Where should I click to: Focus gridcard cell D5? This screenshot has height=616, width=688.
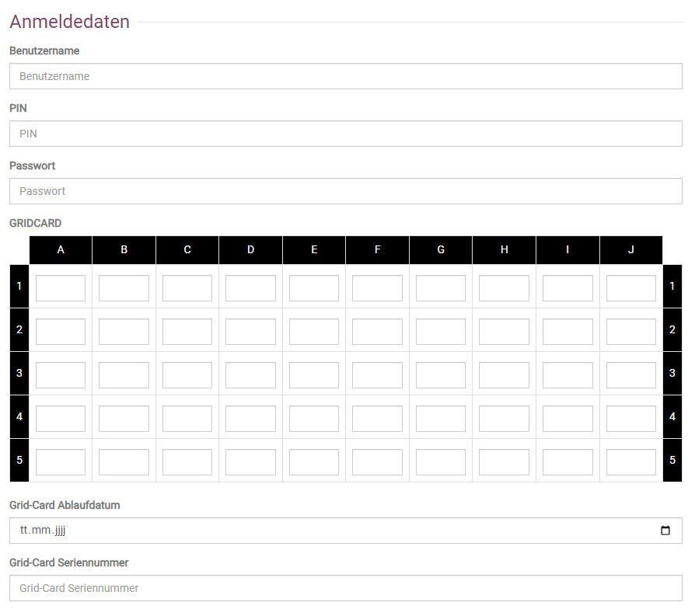tap(250, 462)
